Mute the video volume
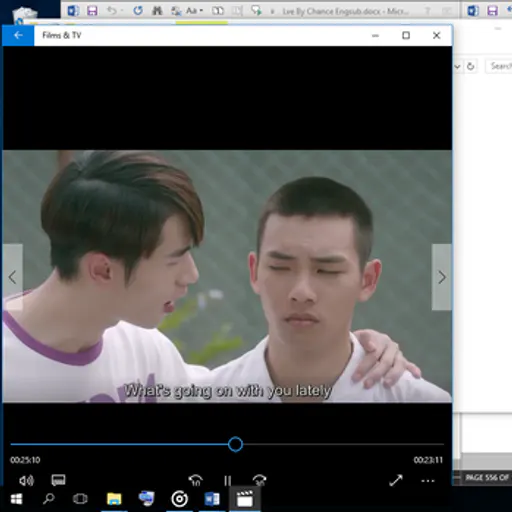The height and width of the screenshot is (512, 512). pyautogui.click(x=26, y=480)
